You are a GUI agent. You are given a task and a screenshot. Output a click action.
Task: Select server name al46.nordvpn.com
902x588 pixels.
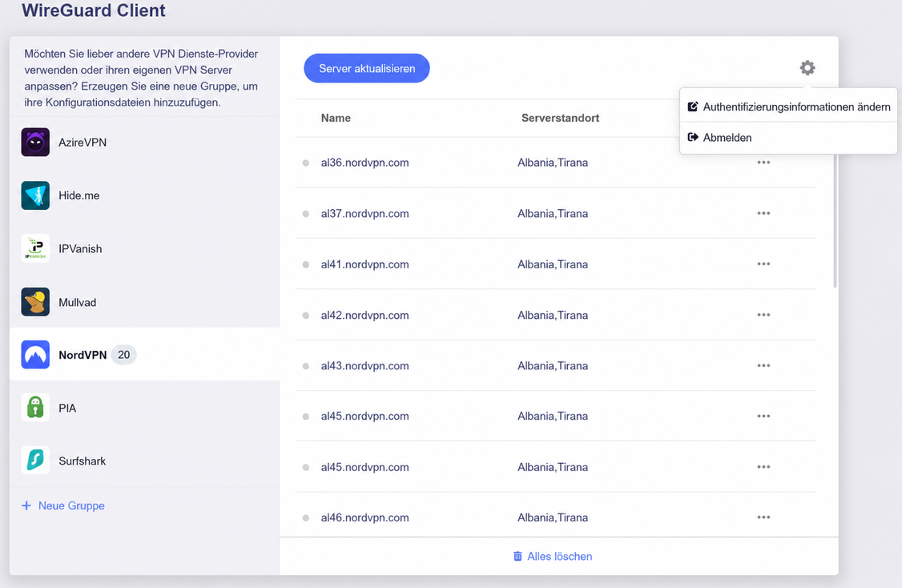[364, 518]
